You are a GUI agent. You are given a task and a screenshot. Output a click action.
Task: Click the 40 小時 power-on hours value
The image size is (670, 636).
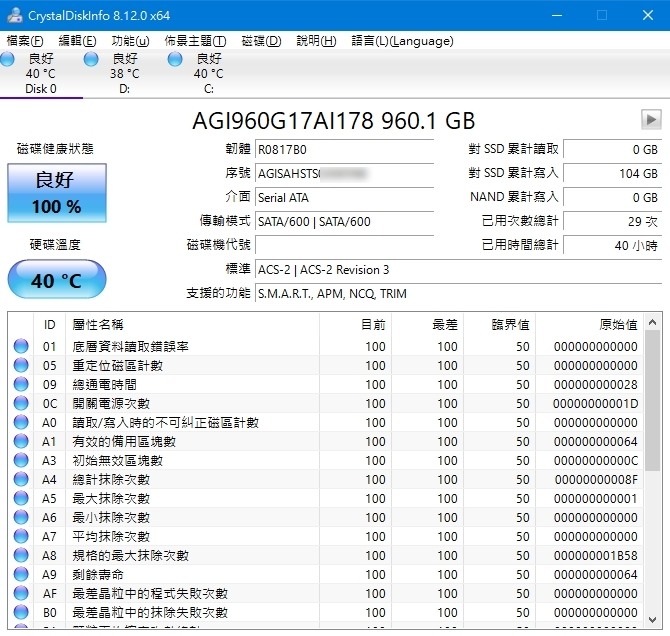[x=612, y=245]
